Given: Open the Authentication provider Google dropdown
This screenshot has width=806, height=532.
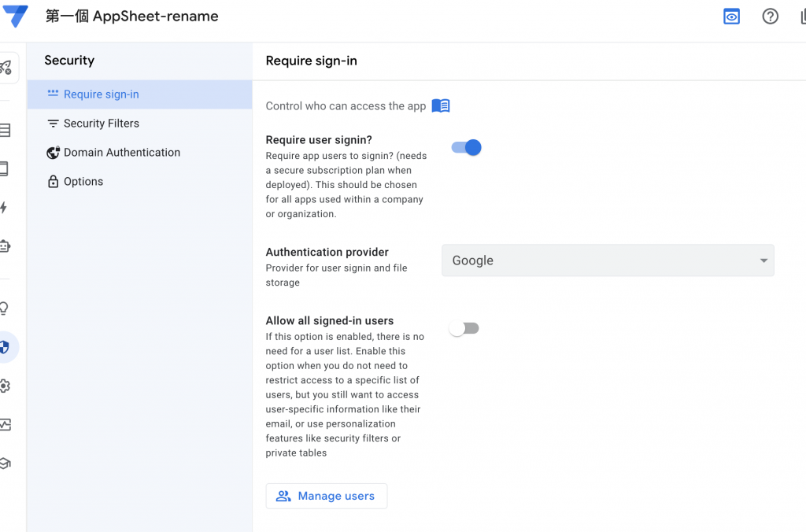Looking at the screenshot, I should (598, 260).
